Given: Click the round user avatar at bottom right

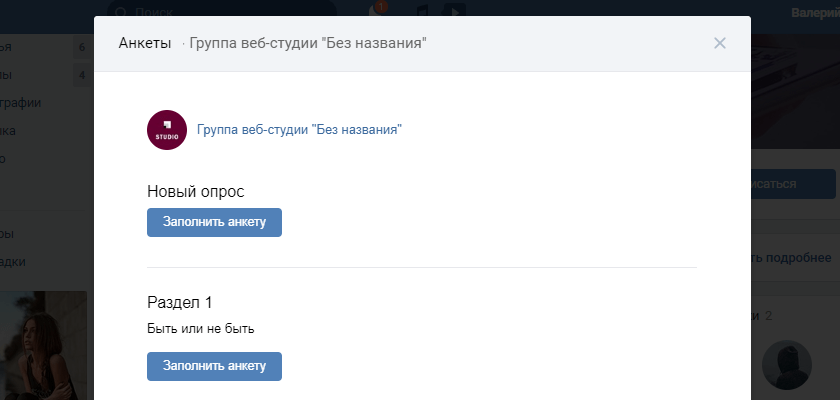Looking at the screenshot, I should click(786, 365).
